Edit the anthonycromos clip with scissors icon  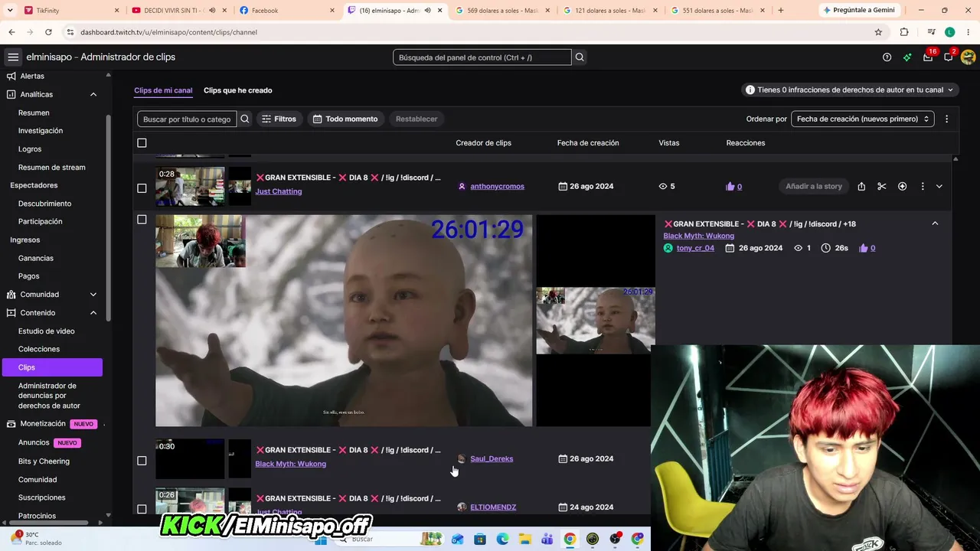[882, 187]
